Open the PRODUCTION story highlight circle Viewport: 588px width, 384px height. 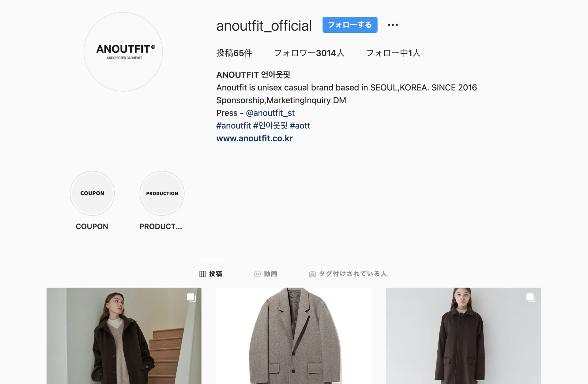click(x=162, y=193)
